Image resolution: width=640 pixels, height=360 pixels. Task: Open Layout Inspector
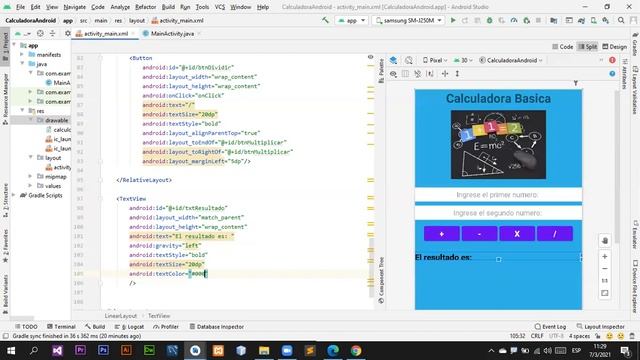[600, 327]
